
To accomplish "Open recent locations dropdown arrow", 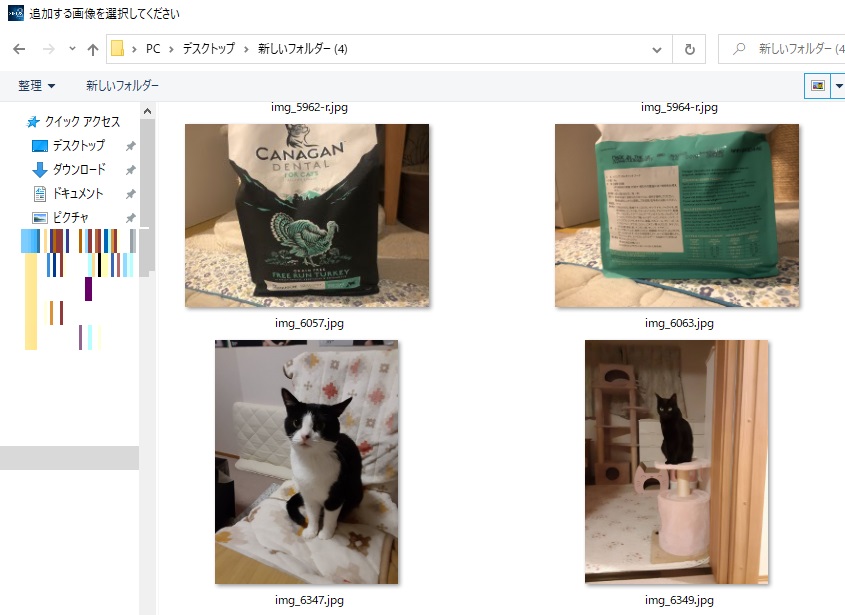I will point(72,49).
